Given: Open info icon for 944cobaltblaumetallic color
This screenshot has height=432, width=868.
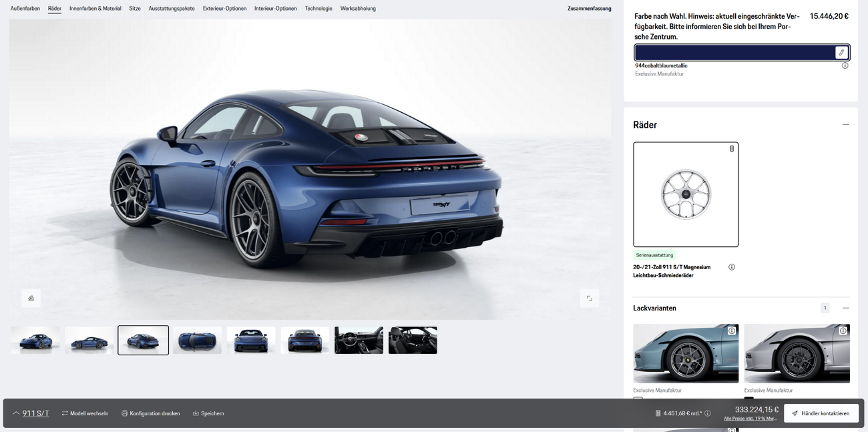Looking at the screenshot, I should [x=845, y=65].
